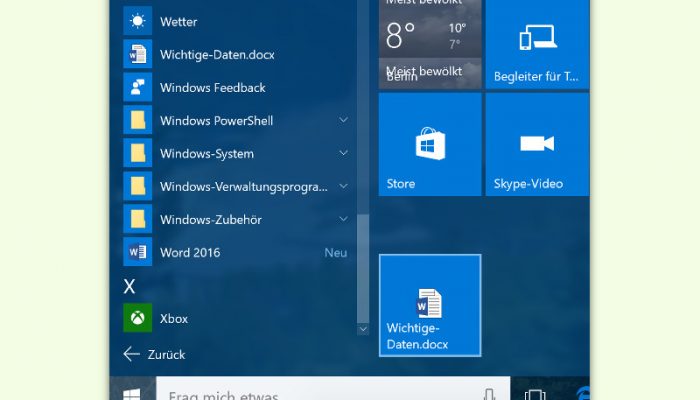Click the Windows-Zubehör folder icon
Image resolution: width=700 pixels, height=400 pixels.
138,219
